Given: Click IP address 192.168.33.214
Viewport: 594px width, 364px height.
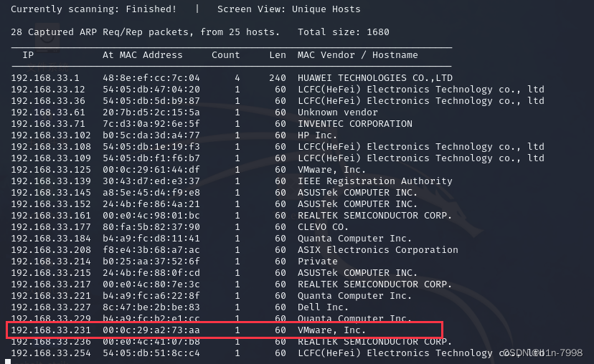Looking at the screenshot, I should [x=51, y=261].
